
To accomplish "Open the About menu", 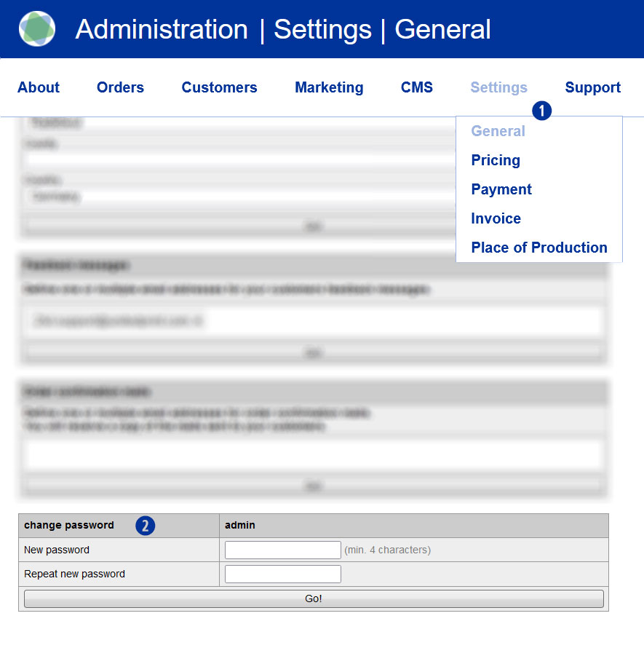I will point(39,87).
